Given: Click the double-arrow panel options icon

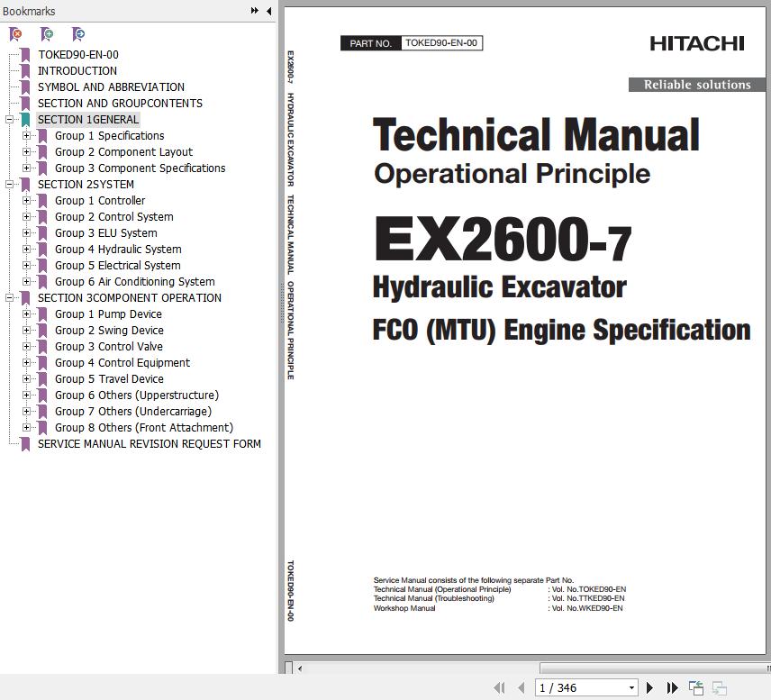Looking at the screenshot, I should pos(255,11).
